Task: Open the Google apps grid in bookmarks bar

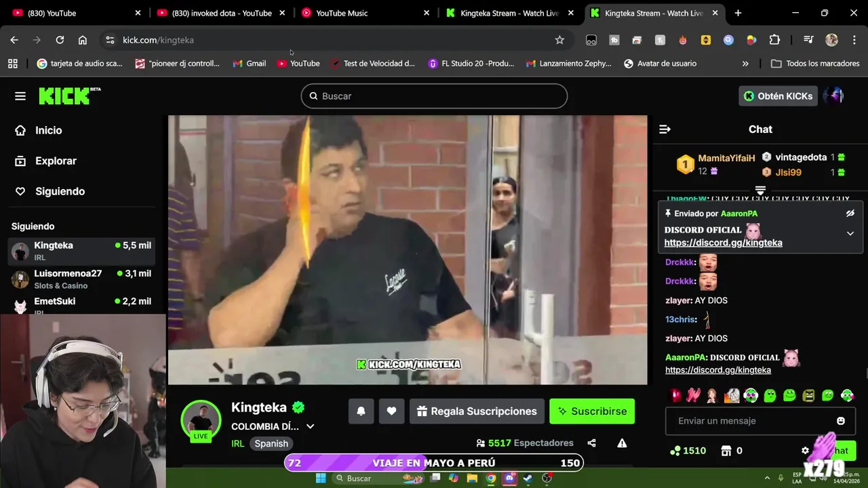Action: click(x=12, y=63)
